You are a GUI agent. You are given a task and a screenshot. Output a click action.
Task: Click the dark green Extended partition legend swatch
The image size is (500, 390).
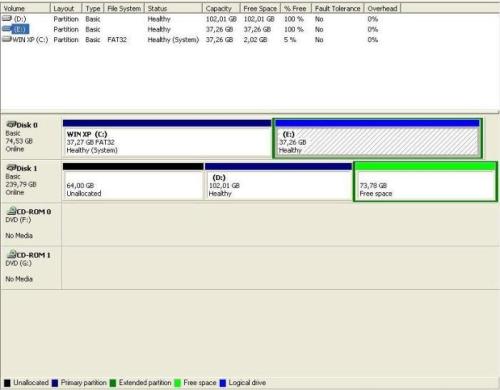(113, 383)
